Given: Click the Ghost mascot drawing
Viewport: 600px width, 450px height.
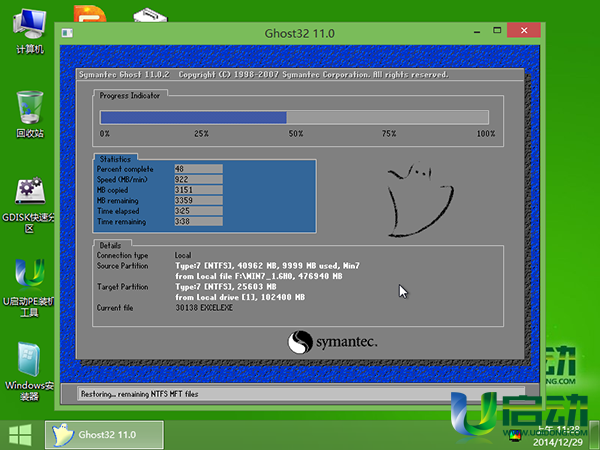Looking at the screenshot, I should click(x=420, y=199).
